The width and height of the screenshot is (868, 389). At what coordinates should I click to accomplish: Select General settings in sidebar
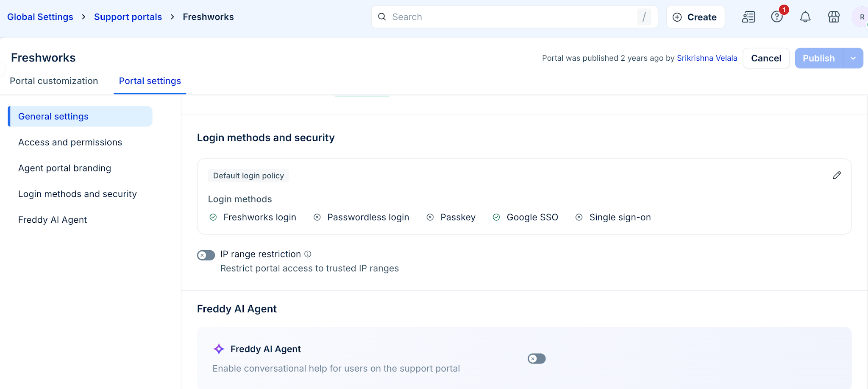pyautogui.click(x=80, y=116)
